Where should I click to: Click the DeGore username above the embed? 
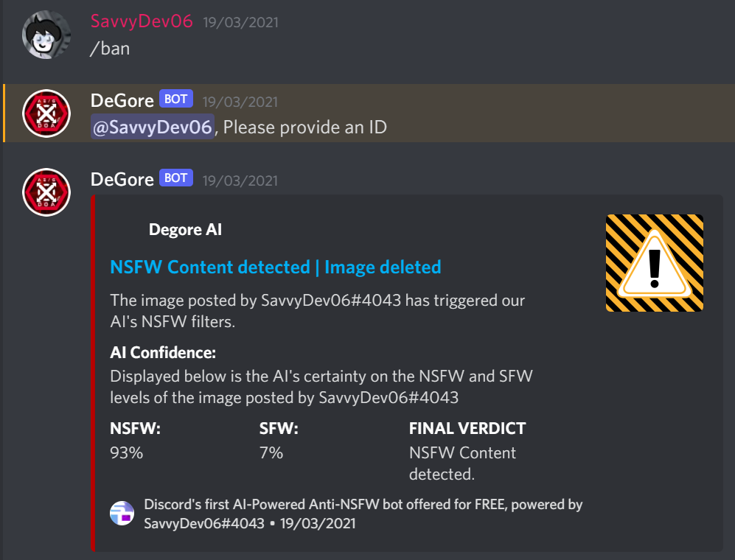click(122, 179)
